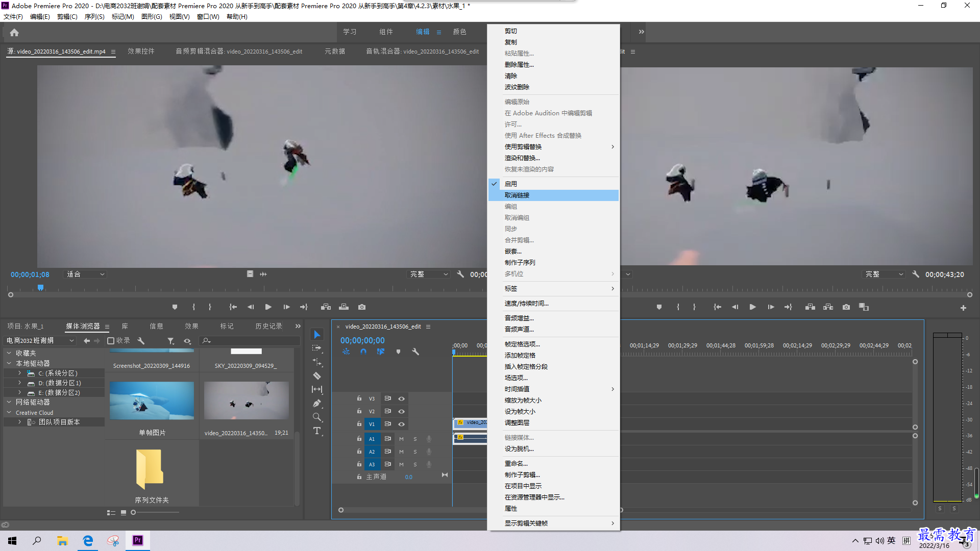The height and width of the screenshot is (551, 980).
Task: Choose 取消链接 in context menu
Action: [x=553, y=195]
